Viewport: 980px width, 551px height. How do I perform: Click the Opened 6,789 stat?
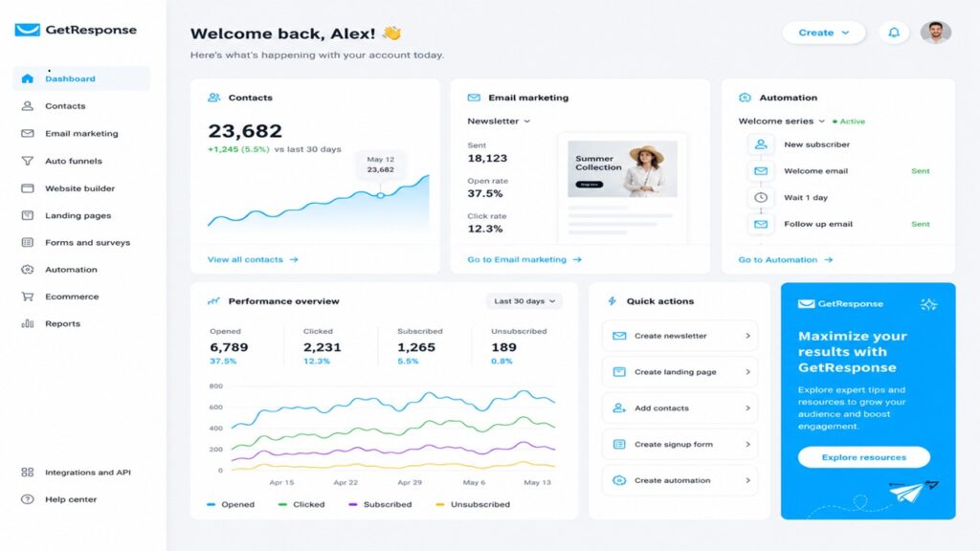coord(229,347)
